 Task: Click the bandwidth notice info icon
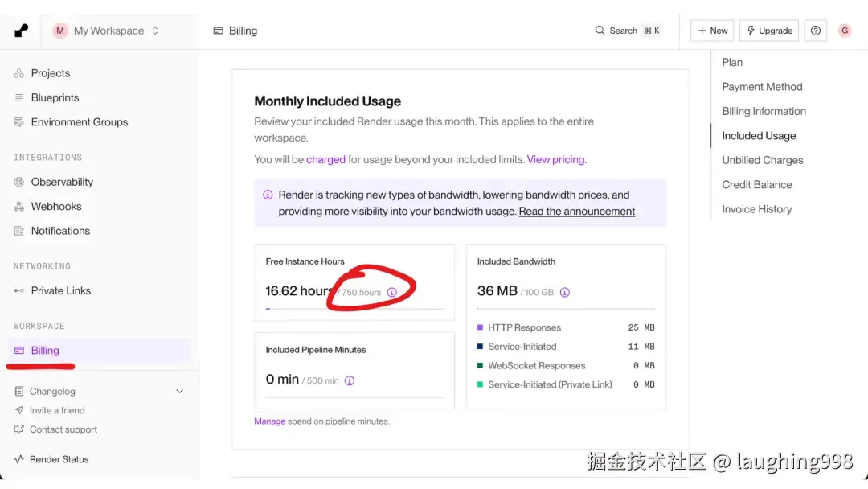[268, 195]
